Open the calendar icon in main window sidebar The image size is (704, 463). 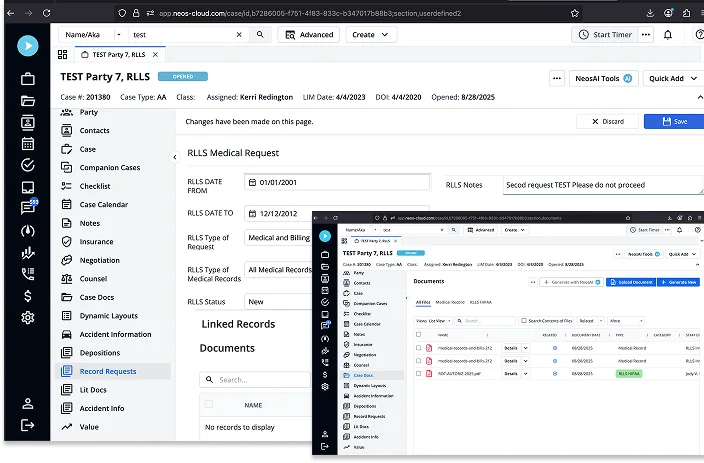click(28, 144)
